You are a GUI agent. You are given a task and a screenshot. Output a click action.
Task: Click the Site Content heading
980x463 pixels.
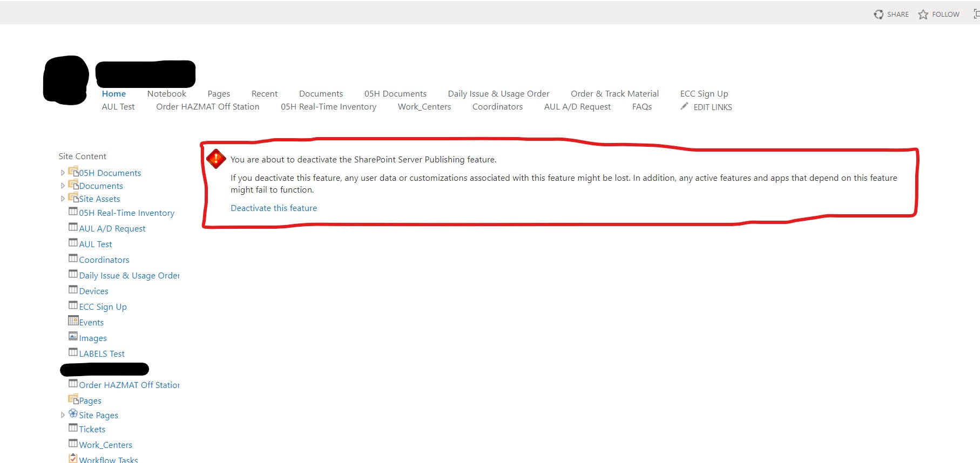tap(83, 156)
